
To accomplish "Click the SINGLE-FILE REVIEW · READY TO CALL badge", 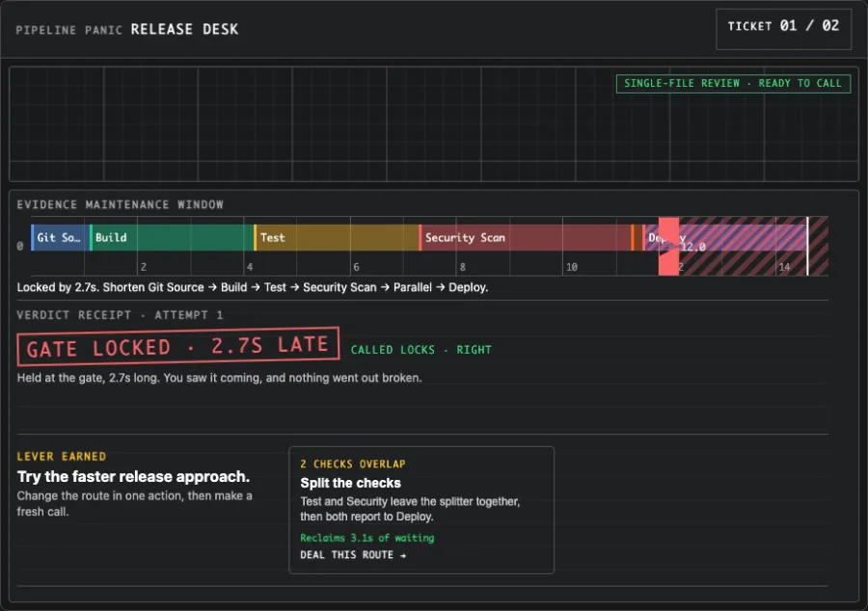I will (x=733, y=84).
